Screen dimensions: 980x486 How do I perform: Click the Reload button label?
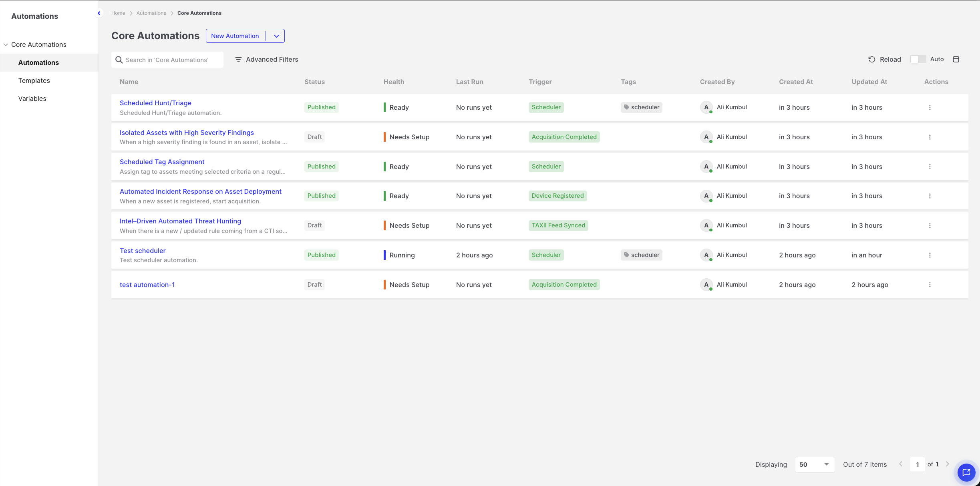(890, 59)
